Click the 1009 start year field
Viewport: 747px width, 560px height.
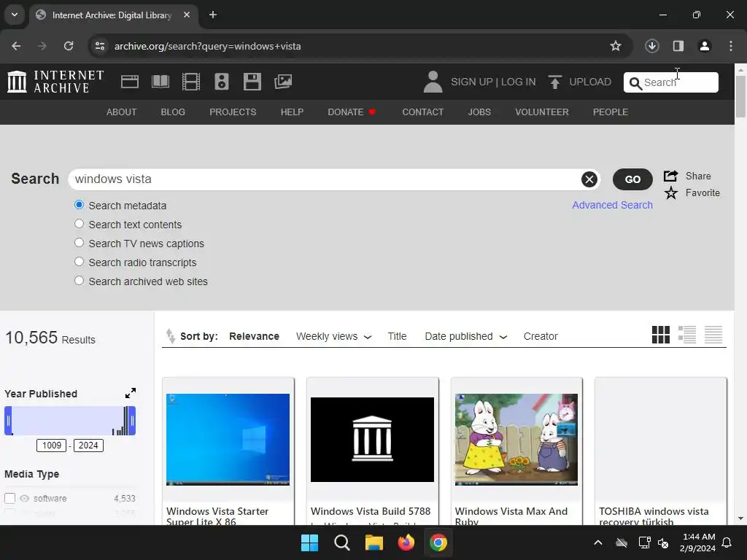(x=52, y=446)
